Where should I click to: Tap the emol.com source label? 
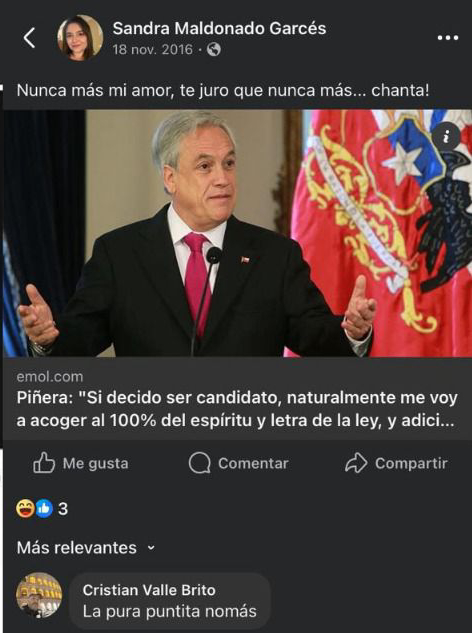(x=50, y=376)
